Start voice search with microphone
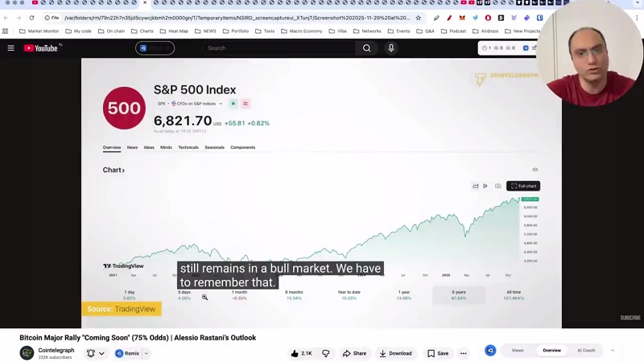 coord(391,48)
